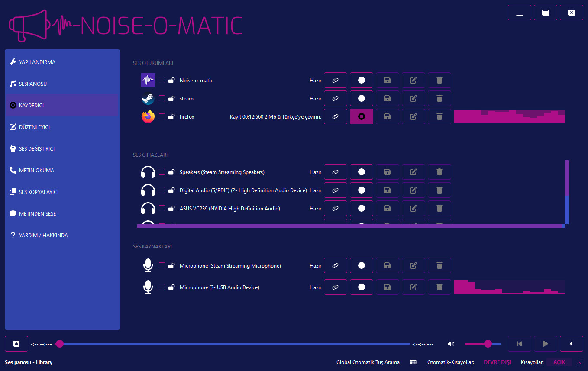The height and width of the screenshot is (371, 588).
Task: Open the Yapılandırma menu item
Action: point(37,62)
